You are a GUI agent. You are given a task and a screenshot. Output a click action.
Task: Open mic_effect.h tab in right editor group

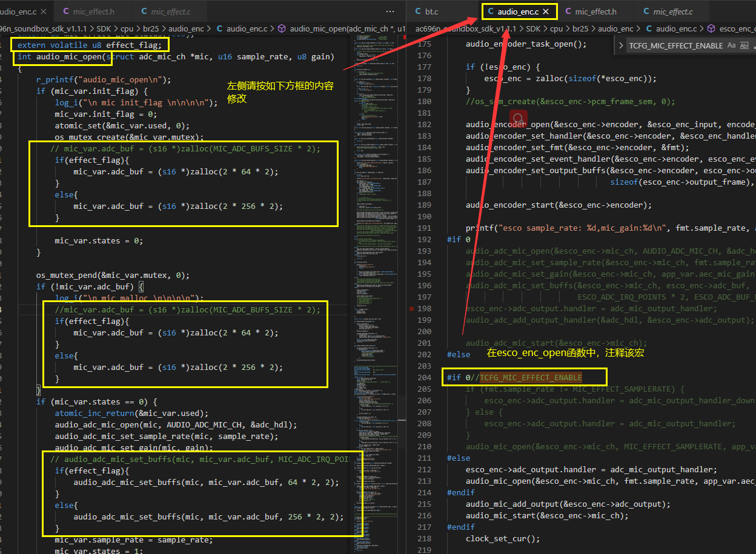[595, 12]
